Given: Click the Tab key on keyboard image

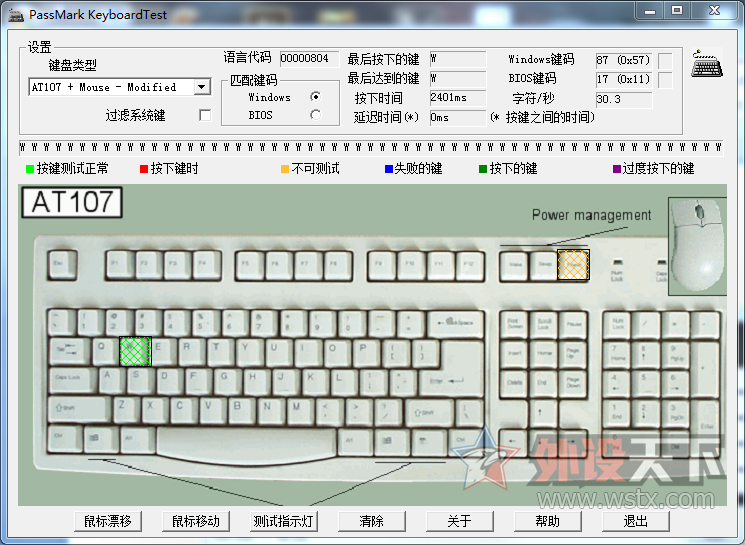Looking at the screenshot, I should click(69, 351).
